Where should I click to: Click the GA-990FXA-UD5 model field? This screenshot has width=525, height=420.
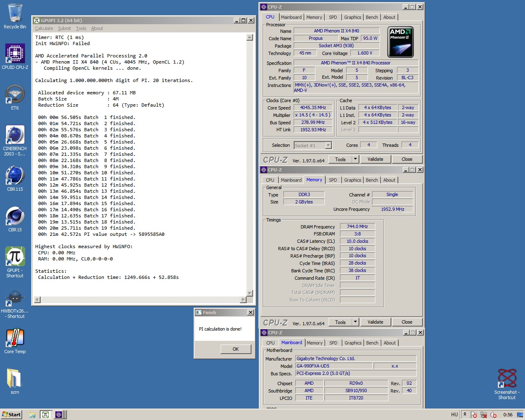point(334,366)
